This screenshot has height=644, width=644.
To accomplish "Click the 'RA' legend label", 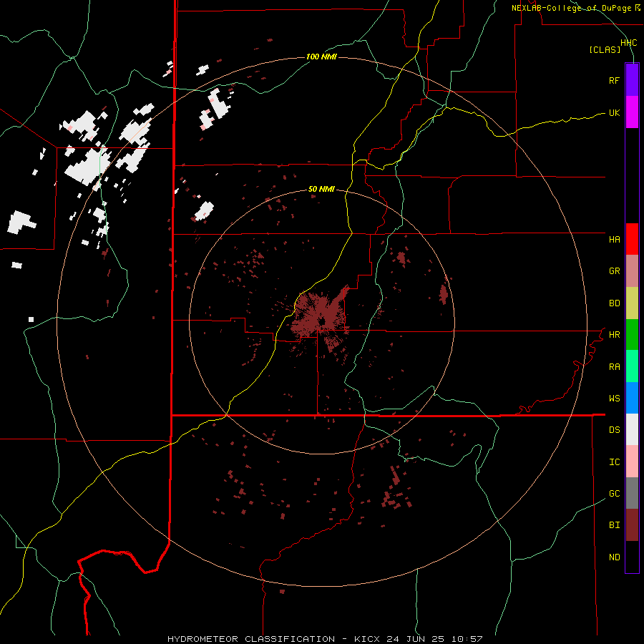I will pyautogui.click(x=614, y=367).
